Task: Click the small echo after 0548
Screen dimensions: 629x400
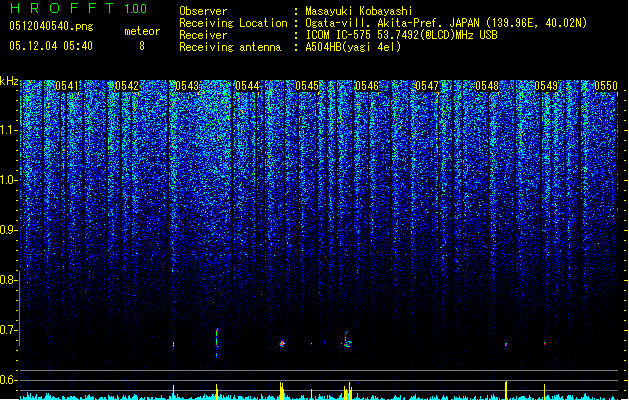Action: pyautogui.click(x=506, y=344)
